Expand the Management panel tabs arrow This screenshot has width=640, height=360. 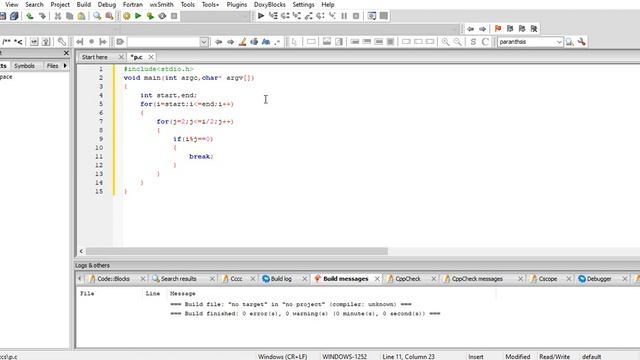tap(65, 65)
